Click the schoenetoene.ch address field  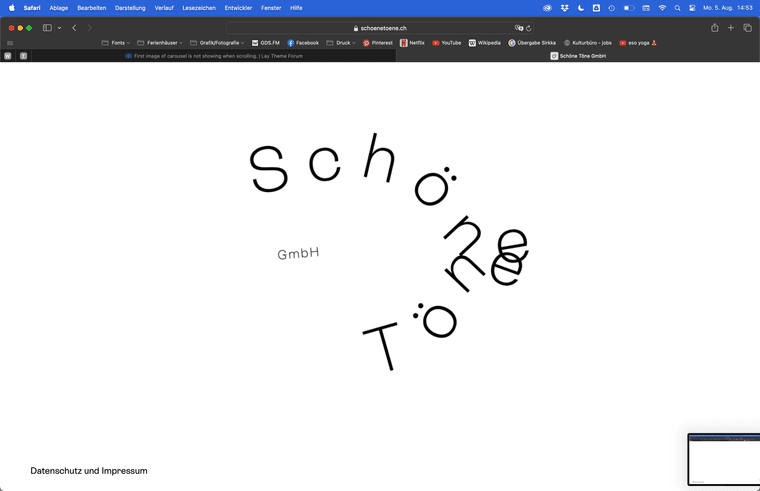coord(380,28)
